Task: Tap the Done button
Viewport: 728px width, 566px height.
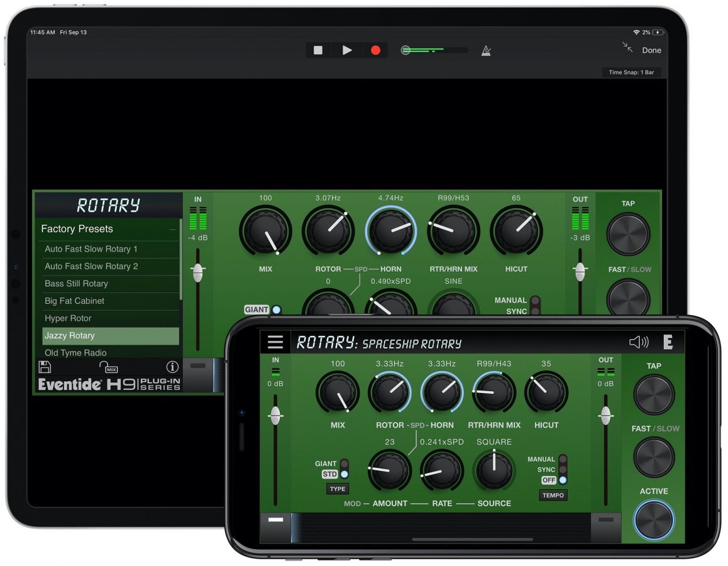Action: point(651,50)
